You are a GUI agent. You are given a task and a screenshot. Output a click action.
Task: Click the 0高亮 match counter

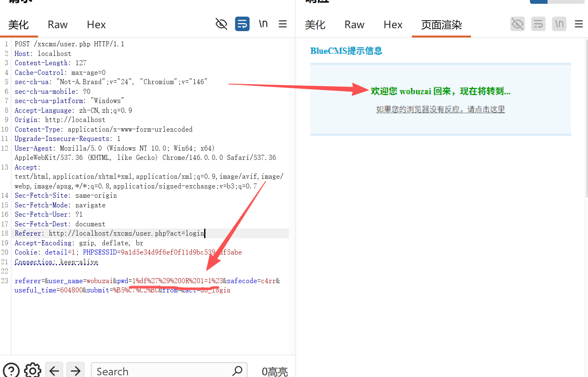275,371
